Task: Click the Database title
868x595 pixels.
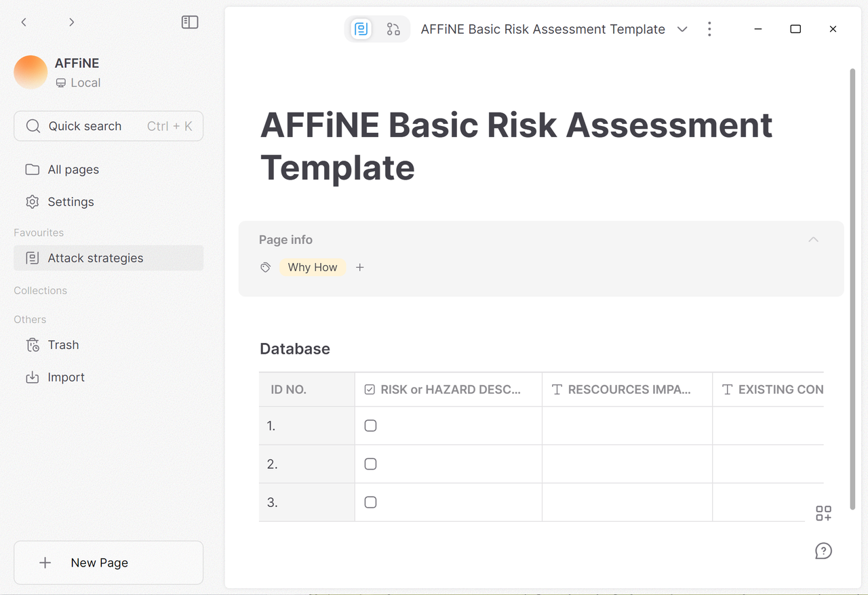Action: pyautogui.click(x=295, y=349)
